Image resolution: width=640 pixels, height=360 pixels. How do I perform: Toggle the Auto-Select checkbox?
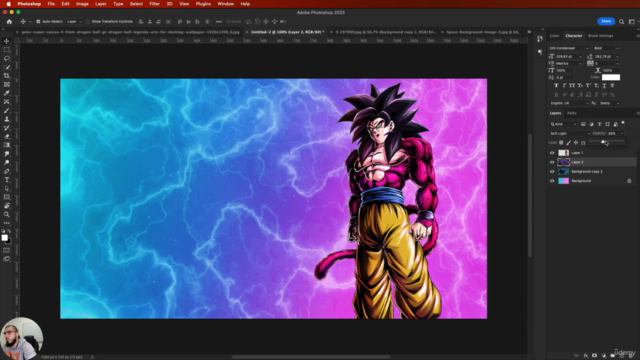point(38,22)
